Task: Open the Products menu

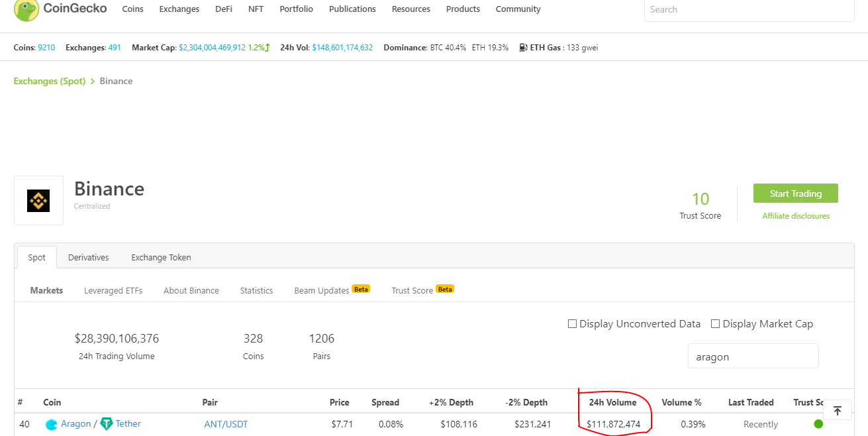Action: point(463,9)
